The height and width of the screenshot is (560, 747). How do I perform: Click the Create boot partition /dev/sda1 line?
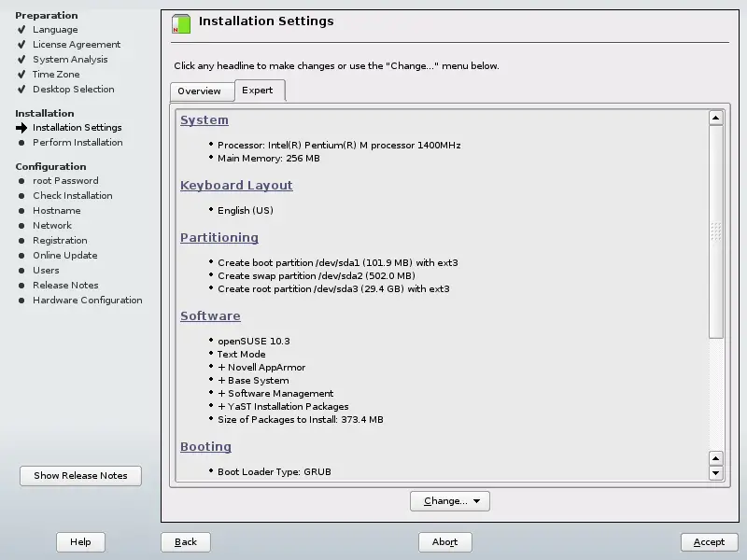click(x=338, y=263)
